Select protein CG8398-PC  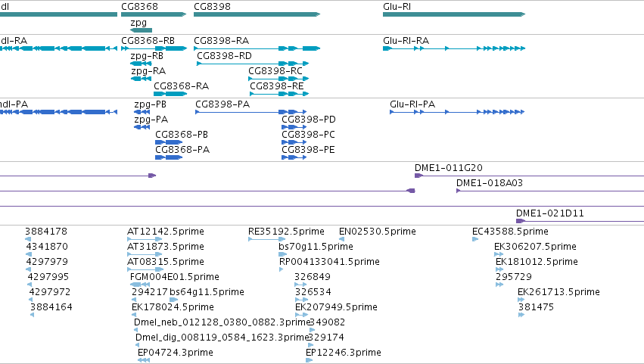(308, 135)
